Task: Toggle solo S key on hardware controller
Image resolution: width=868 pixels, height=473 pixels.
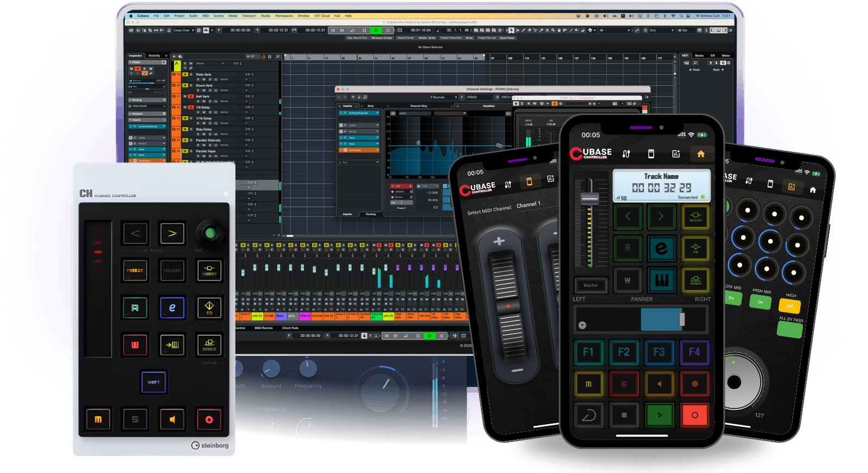Action: 135,419
